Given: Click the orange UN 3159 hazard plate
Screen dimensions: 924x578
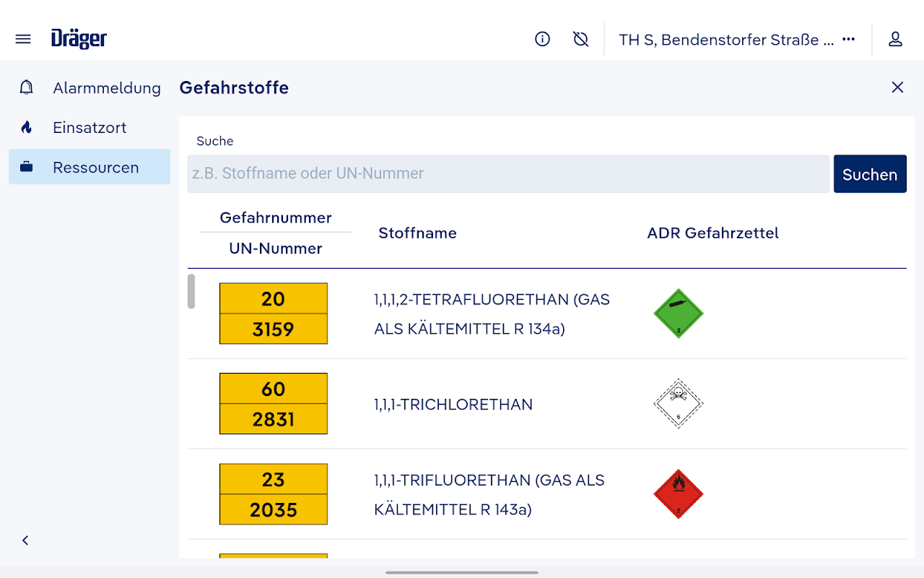Looking at the screenshot, I should point(274,314).
